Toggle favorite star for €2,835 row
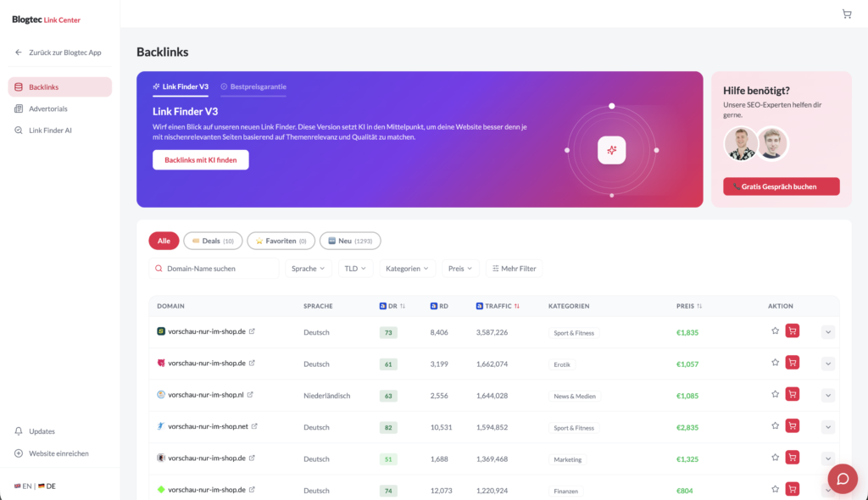The height and width of the screenshot is (500, 868). click(x=775, y=425)
